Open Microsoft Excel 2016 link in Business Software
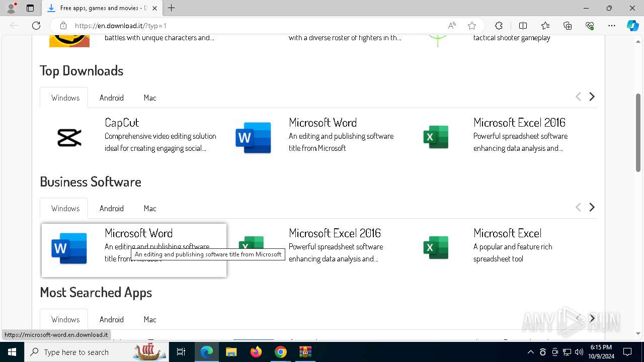The width and height of the screenshot is (644, 362). 335,233
